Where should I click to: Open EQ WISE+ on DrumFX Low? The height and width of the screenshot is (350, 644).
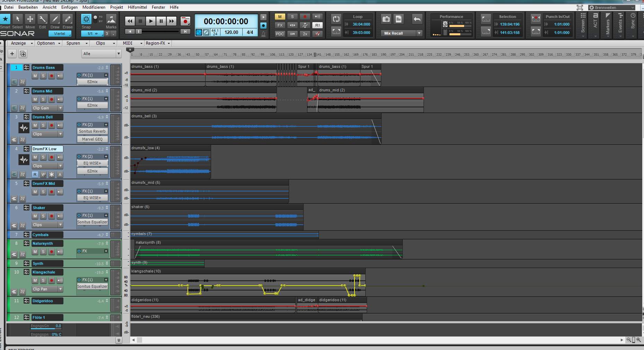tap(92, 163)
